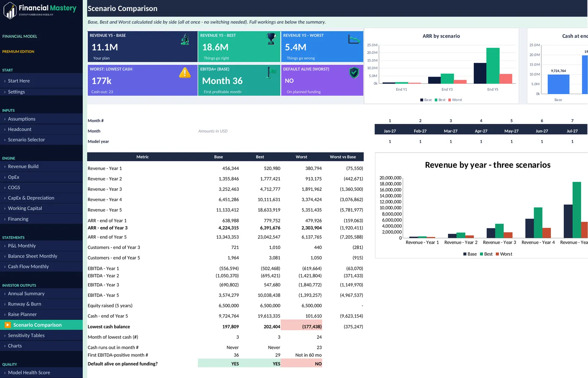Open Sensitivity Tables sheet
588x378 pixels.
(x=41, y=335)
